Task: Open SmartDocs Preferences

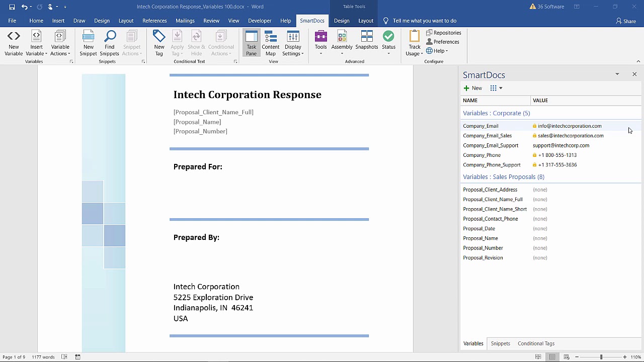Action: point(443,42)
